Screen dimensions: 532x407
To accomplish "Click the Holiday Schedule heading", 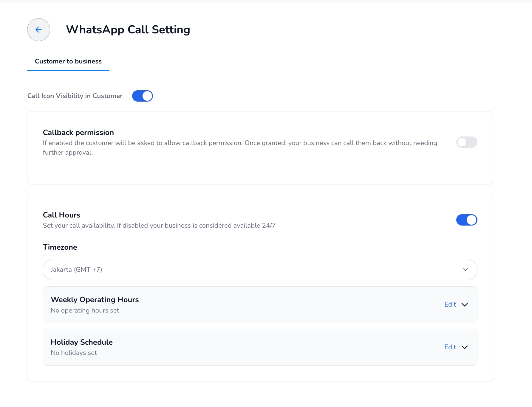I will [82, 342].
